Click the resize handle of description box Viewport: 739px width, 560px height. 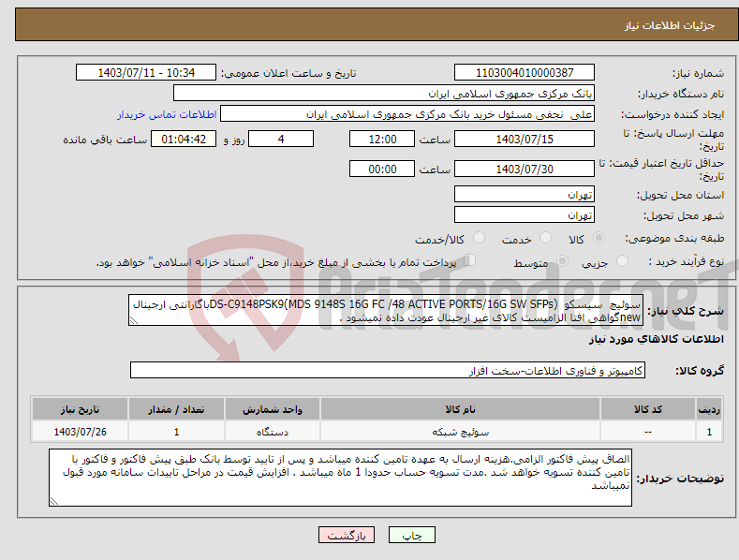(x=134, y=320)
